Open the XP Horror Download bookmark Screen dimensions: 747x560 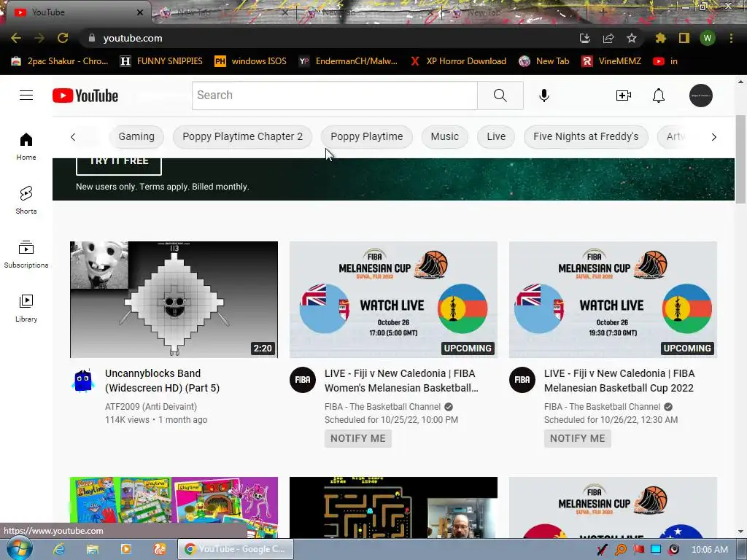click(458, 61)
